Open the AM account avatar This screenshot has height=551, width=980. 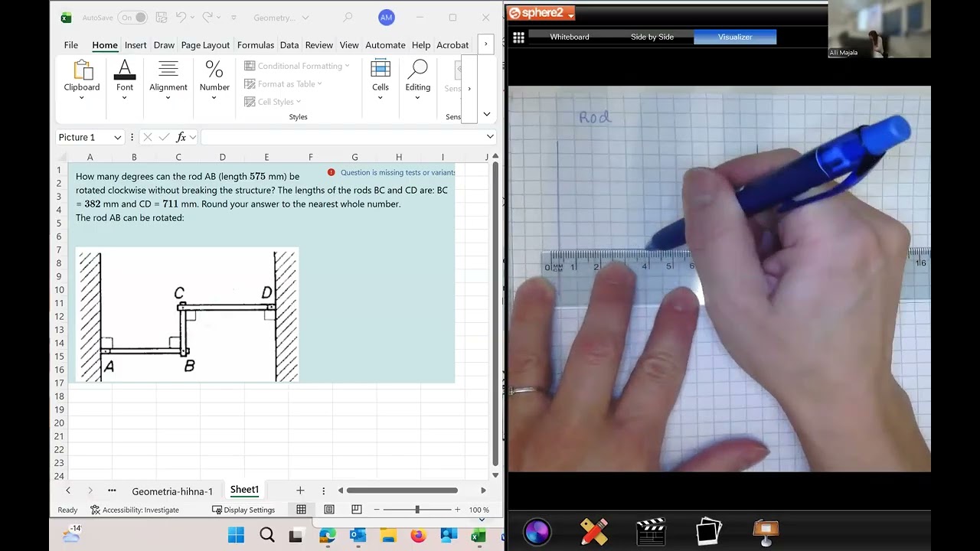click(387, 18)
